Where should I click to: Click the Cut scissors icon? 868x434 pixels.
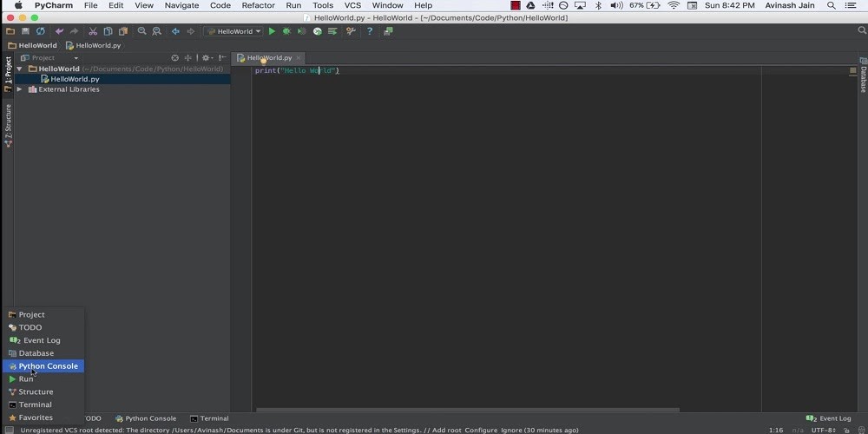(x=93, y=31)
